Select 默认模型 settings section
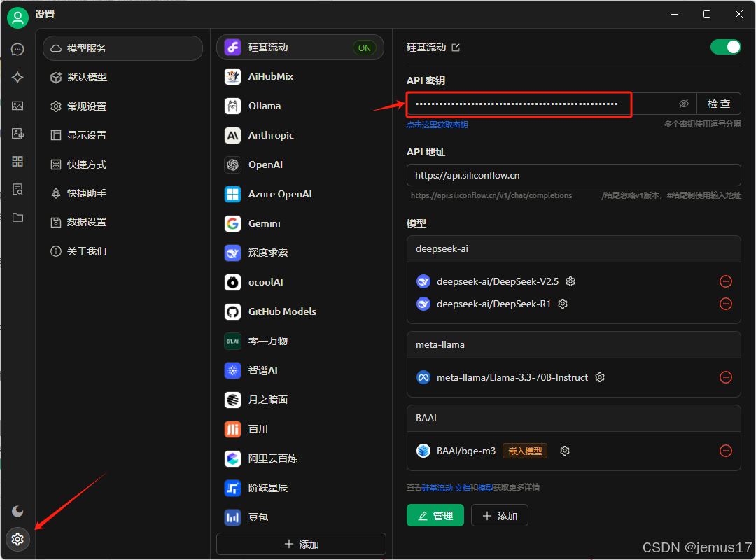This screenshot has width=756, height=560. click(x=123, y=77)
